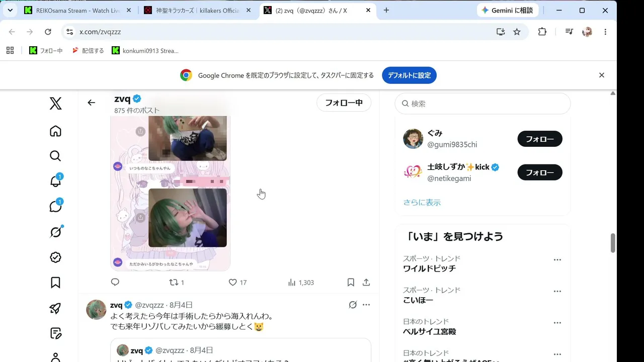Open the Profile person icon in sidebar

55,357
